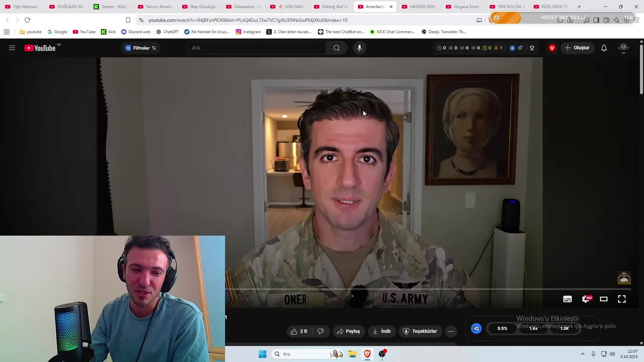Open the vidIQ trophy icon

(x=532, y=48)
